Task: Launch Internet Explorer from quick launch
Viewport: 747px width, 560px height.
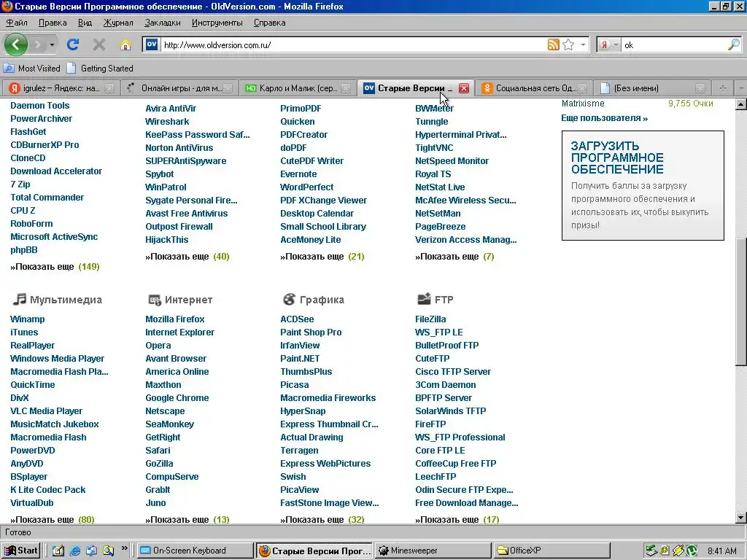Action: click(75, 551)
